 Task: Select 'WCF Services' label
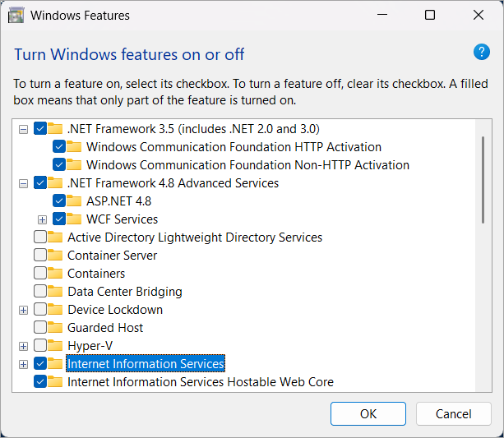(x=123, y=219)
